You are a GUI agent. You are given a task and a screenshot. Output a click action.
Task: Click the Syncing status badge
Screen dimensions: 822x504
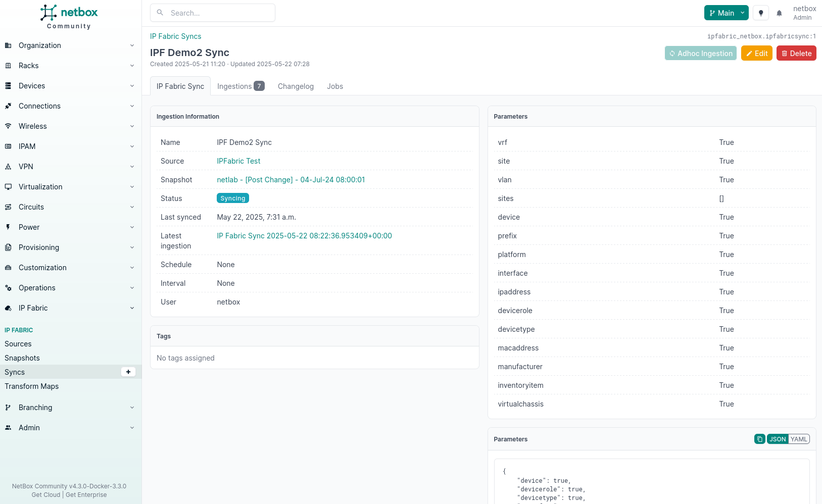[x=233, y=198]
